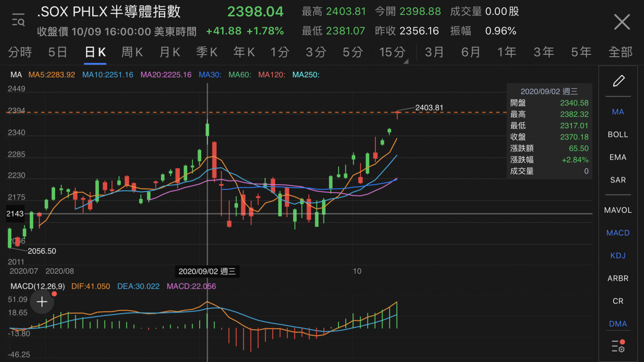This screenshot has height=362, width=644.
Task: Show the 5年 five-year range
Action: pos(582,52)
